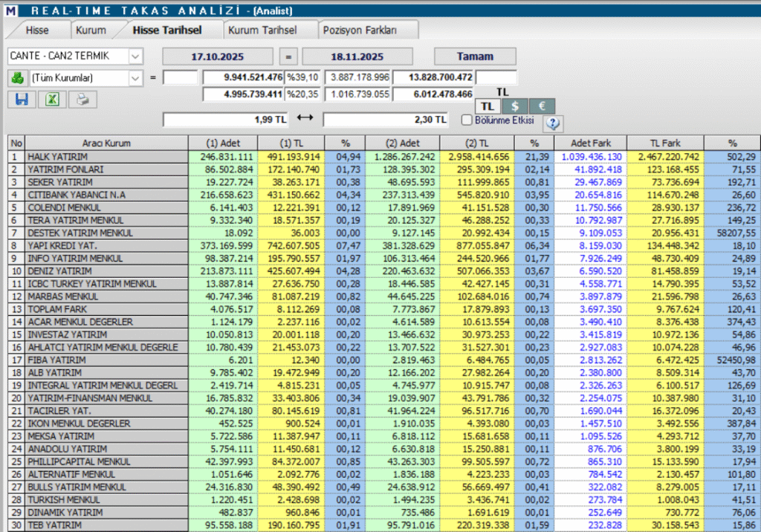Image resolution: width=761 pixels, height=532 pixels.
Task: Open the Pozisyon Farkları tab
Action: point(360,30)
